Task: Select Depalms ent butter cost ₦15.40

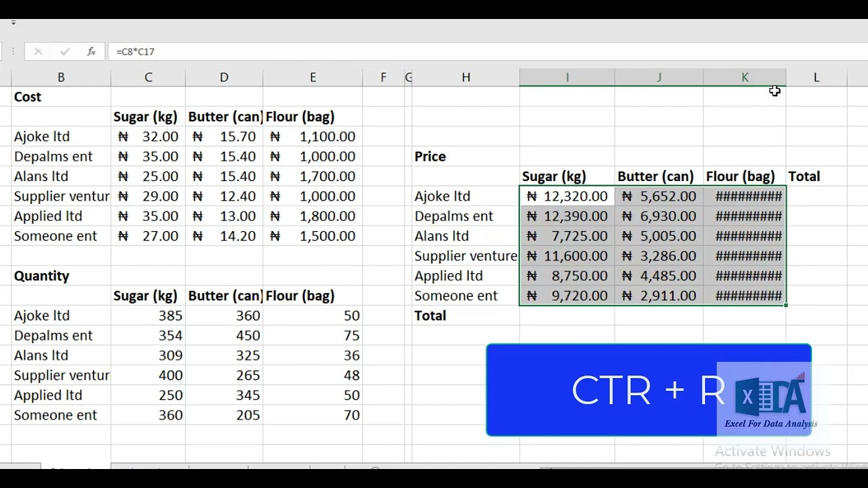Action: click(224, 157)
